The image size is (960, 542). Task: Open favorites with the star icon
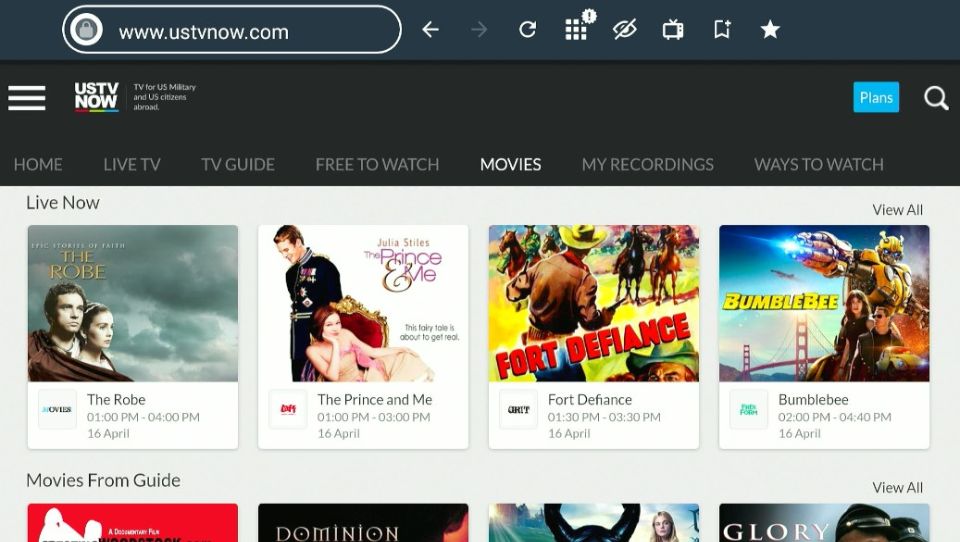[x=770, y=29]
